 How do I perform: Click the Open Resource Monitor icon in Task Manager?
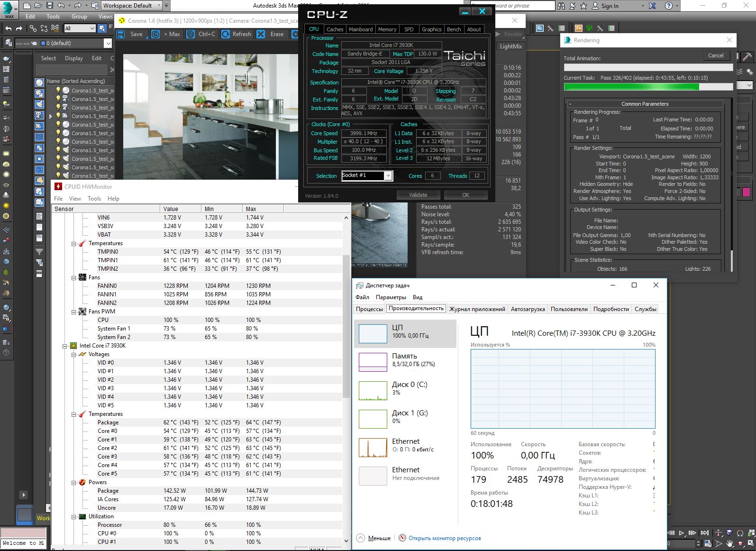click(x=402, y=538)
